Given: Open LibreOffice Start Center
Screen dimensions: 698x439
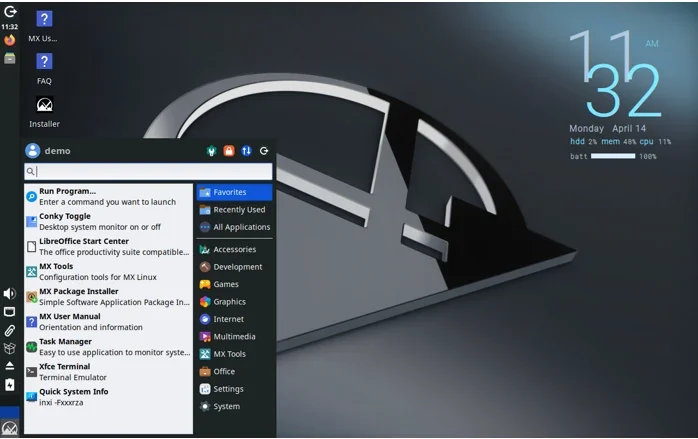Looking at the screenshot, I should point(109,246).
